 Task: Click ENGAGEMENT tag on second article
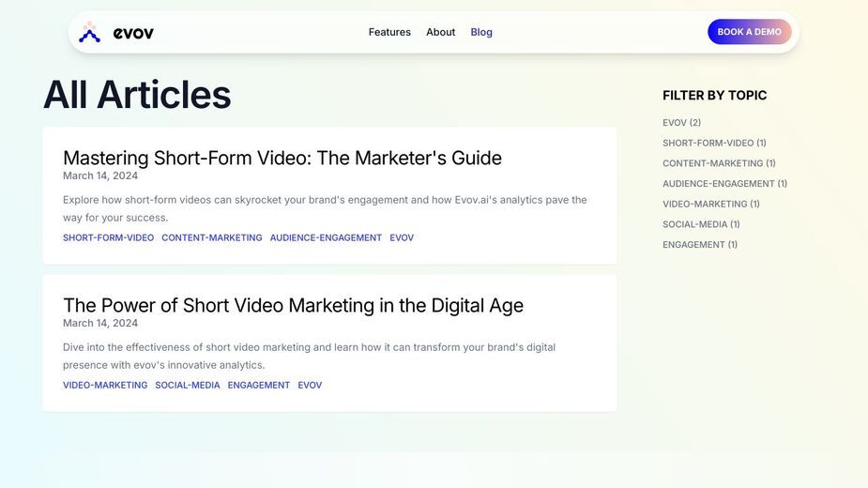(x=258, y=385)
